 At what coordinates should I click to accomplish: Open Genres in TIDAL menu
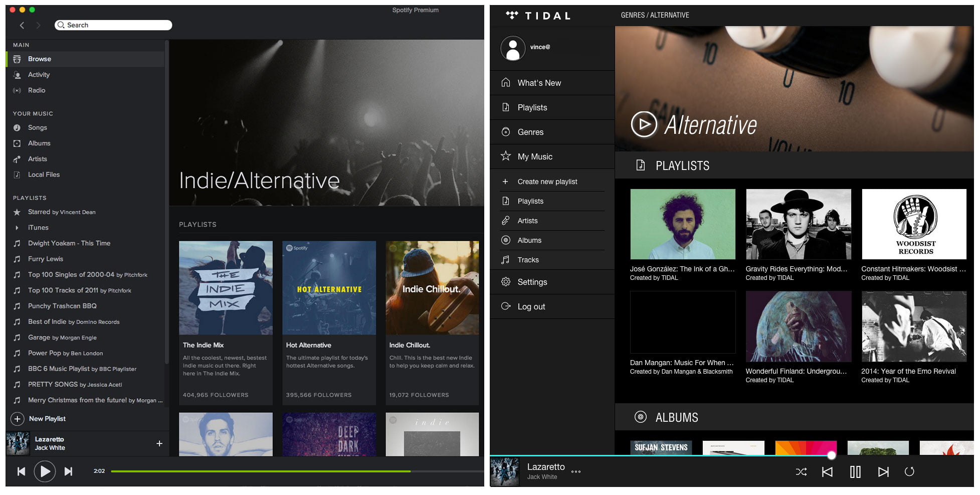coord(552,132)
